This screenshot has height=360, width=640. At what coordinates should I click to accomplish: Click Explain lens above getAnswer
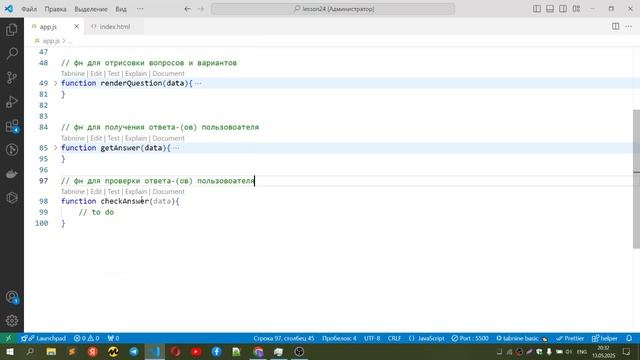point(136,138)
